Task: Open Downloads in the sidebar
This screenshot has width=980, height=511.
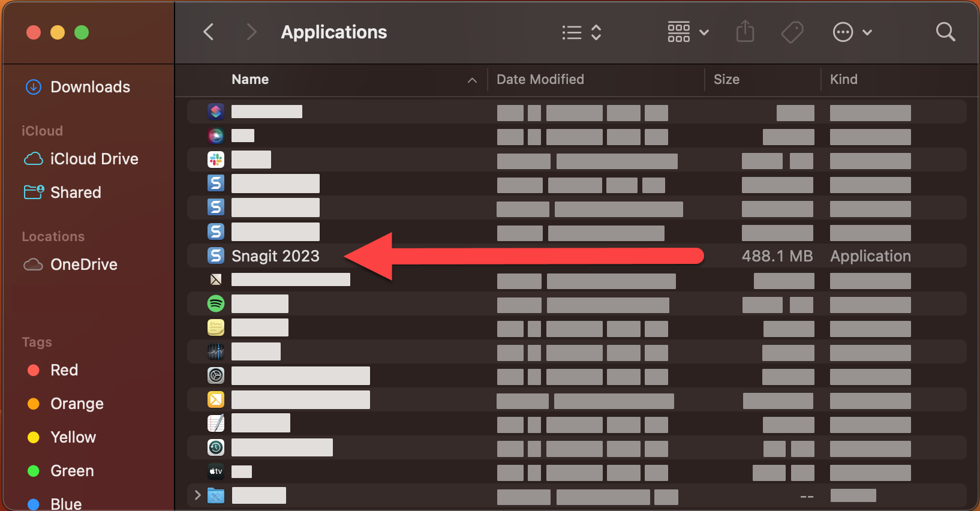Action: [90, 87]
